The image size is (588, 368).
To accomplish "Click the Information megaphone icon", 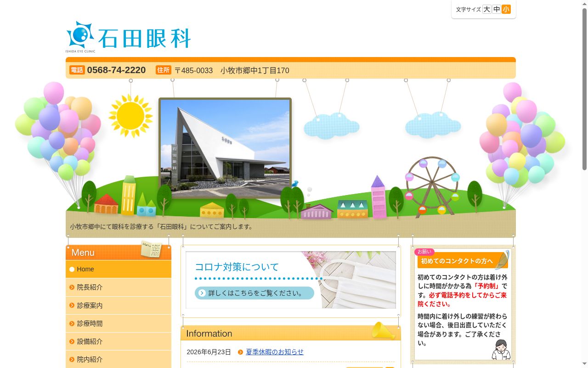I will (383, 331).
